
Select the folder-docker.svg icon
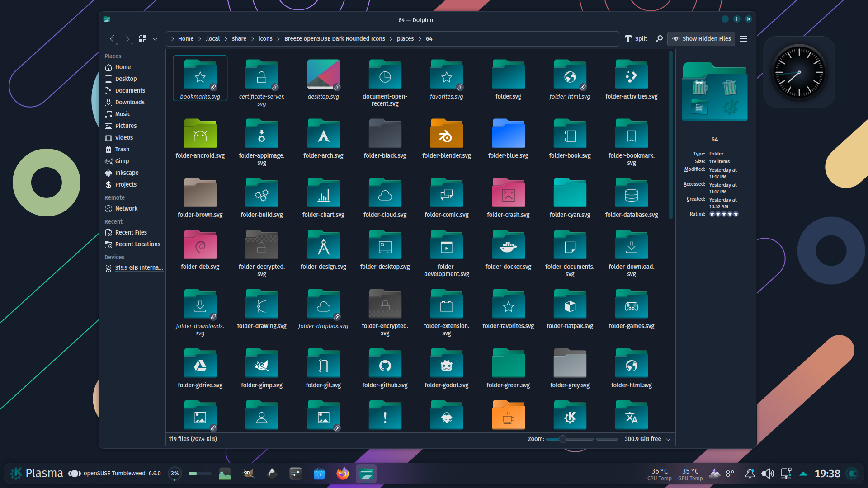[508, 245]
